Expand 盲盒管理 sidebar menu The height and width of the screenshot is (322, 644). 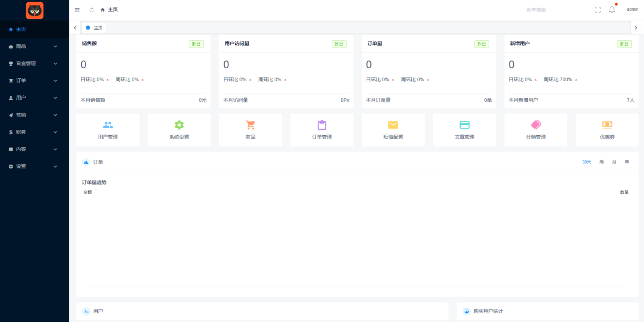click(34, 64)
